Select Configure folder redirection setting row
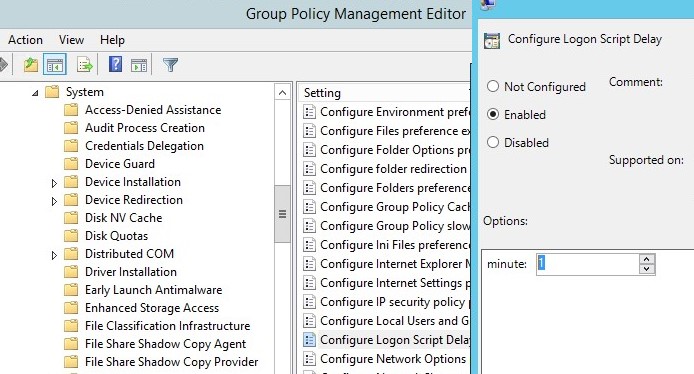The width and height of the screenshot is (694, 374). (x=386, y=169)
